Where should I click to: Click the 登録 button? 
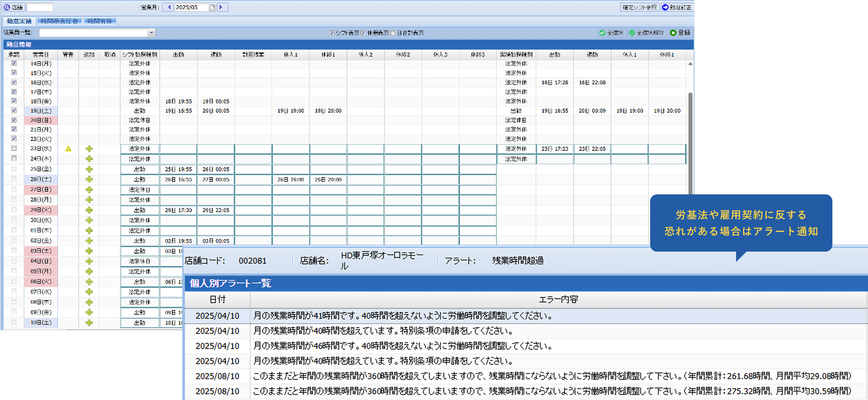(x=681, y=33)
